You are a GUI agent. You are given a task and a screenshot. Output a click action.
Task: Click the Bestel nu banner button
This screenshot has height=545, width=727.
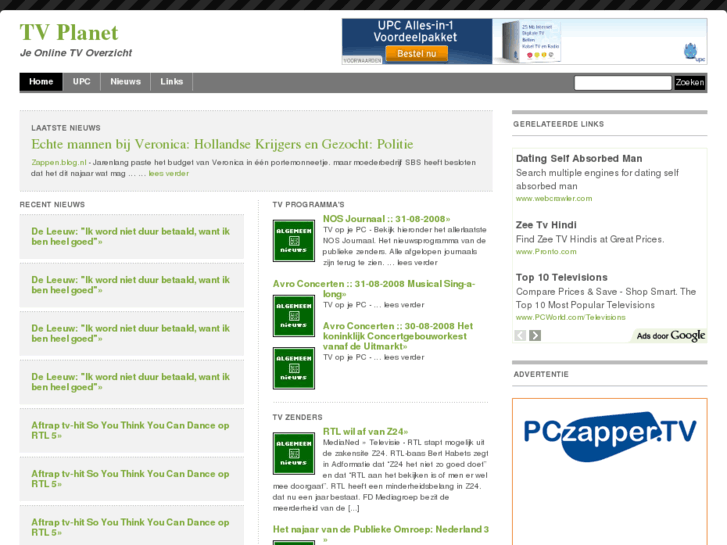(x=416, y=53)
